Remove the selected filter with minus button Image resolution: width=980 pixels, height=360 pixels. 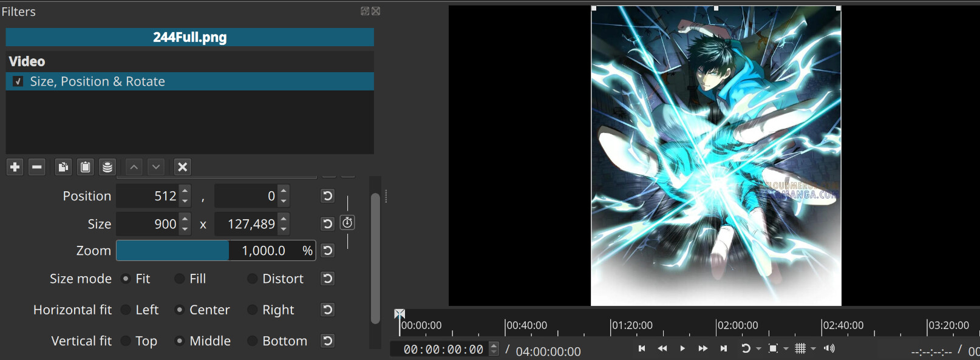point(37,167)
